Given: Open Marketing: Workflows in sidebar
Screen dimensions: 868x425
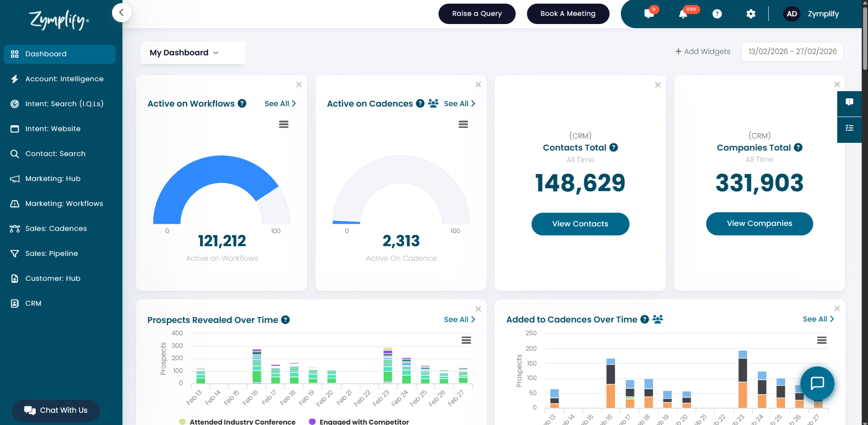Looking at the screenshot, I should coord(64,204).
